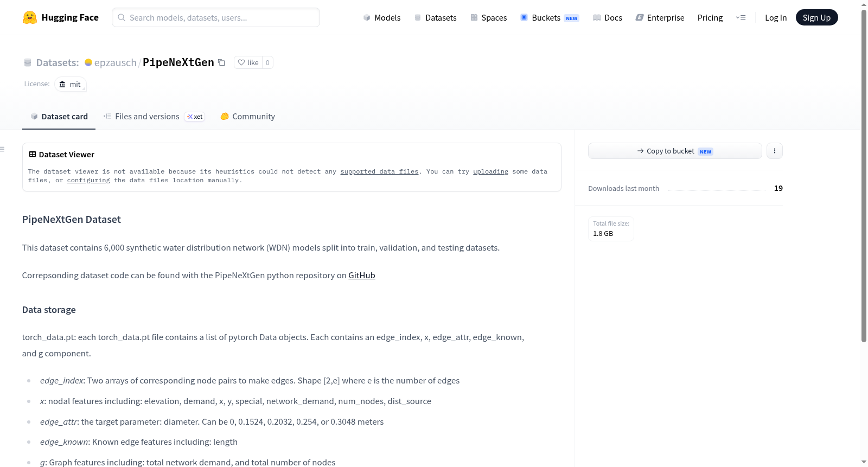Screen dimensions: 868x467
Task: Visit the Enterprise page
Action: point(660,17)
